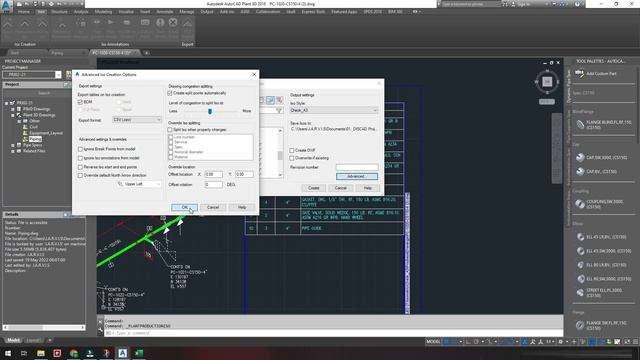Image resolution: width=640 pixels, height=360 pixels.
Task: Click the Add Custom Part icon
Action: click(580, 73)
